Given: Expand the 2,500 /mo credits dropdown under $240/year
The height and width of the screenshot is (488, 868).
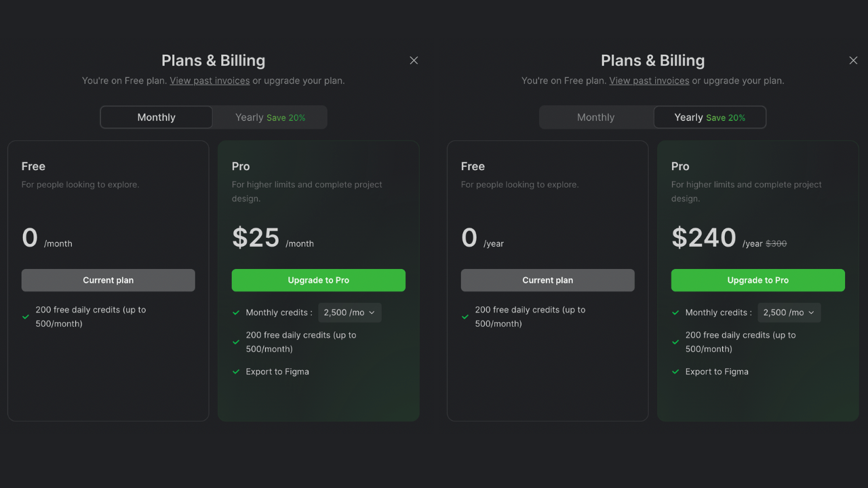Looking at the screenshot, I should pyautogui.click(x=789, y=312).
